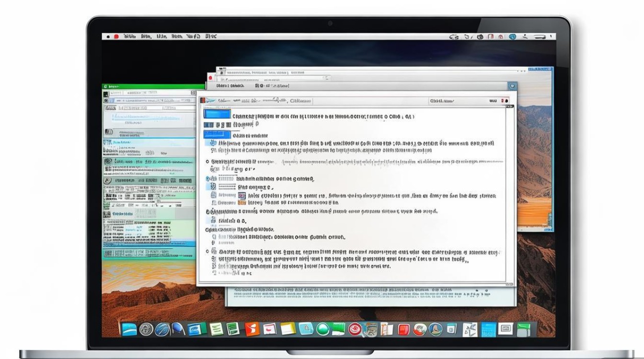
Task: Open first text menu beside red apple icon
Action: point(129,36)
